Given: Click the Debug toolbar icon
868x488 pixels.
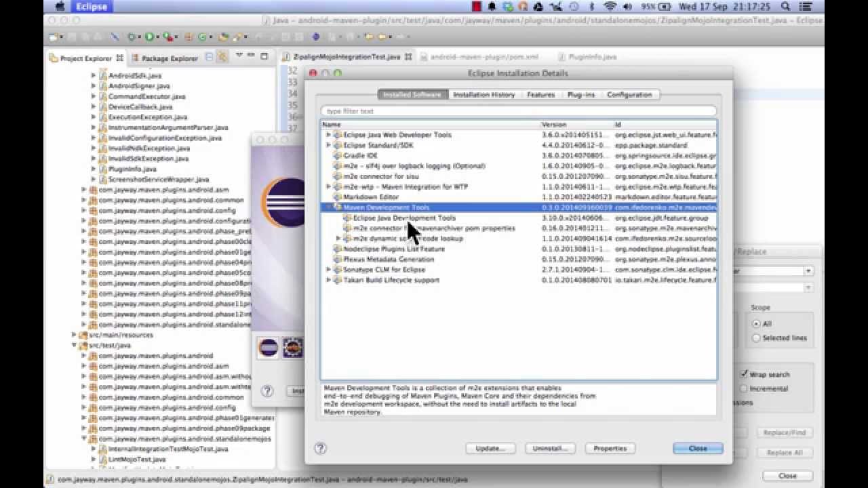Looking at the screenshot, I should pyautogui.click(x=132, y=37).
